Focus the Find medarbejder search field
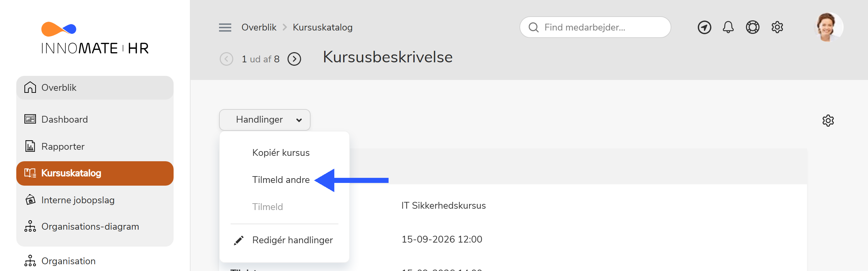This screenshot has width=868, height=271. coord(595,27)
